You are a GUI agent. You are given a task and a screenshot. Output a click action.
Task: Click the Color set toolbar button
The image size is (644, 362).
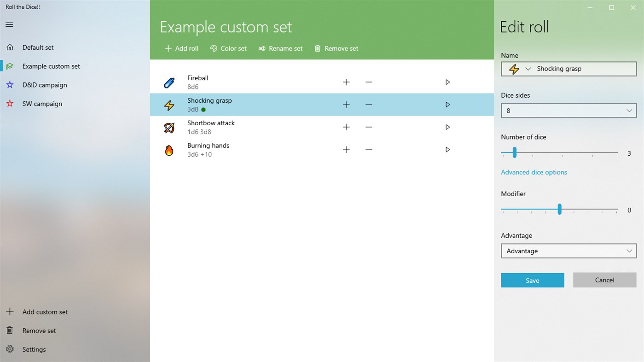click(x=228, y=48)
